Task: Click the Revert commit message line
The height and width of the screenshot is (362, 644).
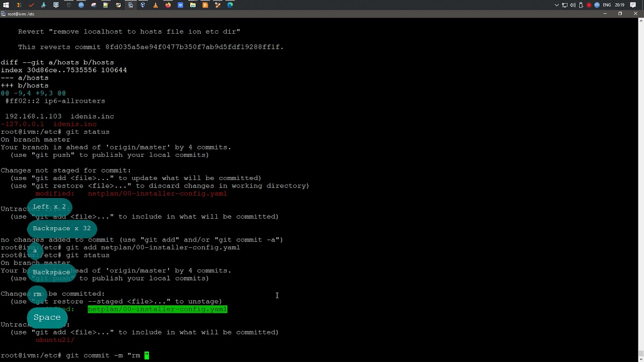Action: (129, 32)
